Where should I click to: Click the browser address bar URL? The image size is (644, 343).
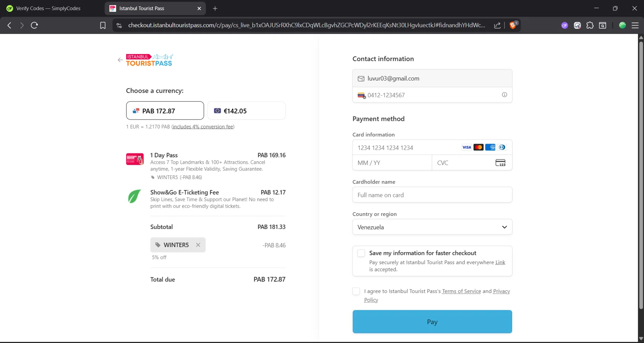coord(307,25)
